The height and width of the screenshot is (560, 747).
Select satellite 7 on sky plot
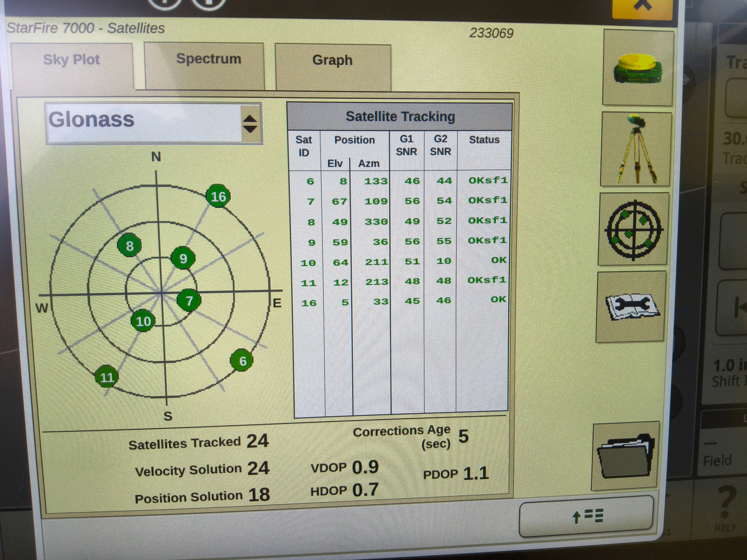(x=189, y=301)
